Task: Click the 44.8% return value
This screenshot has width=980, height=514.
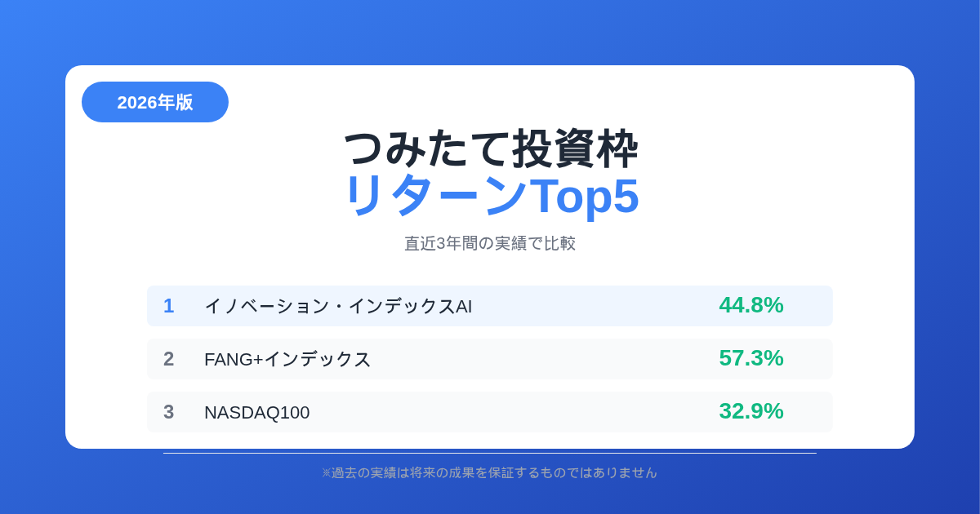Action: [x=751, y=305]
